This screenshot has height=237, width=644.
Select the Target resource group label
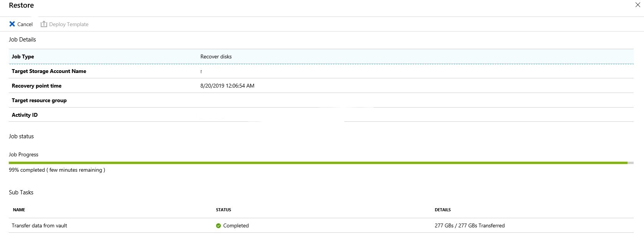(x=39, y=100)
